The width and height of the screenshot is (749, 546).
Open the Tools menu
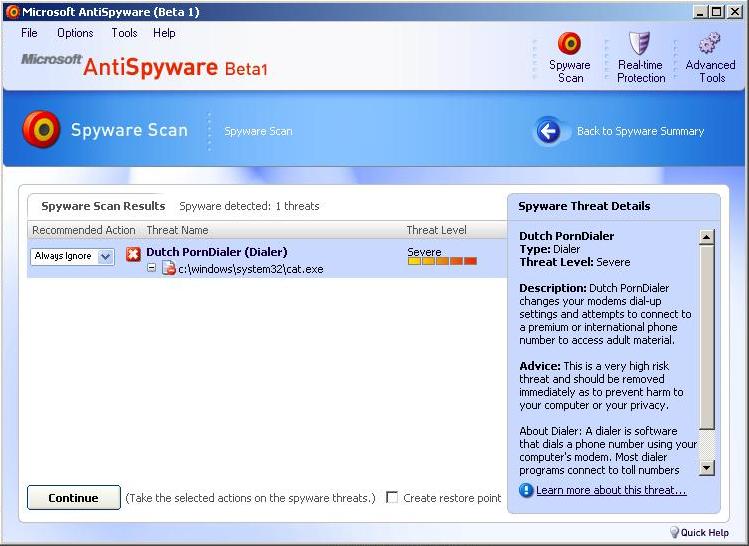click(x=124, y=33)
